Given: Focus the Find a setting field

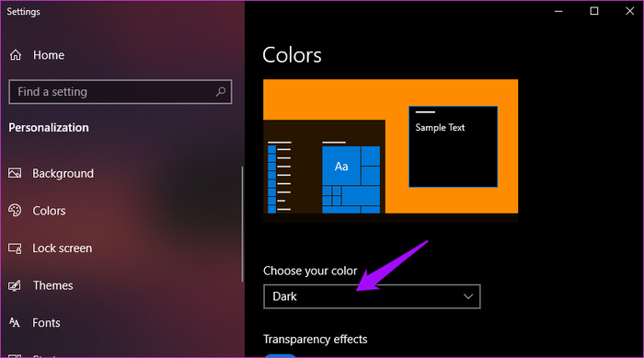Looking at the screenshot, I should pyautogui.click(x=121, y=92).
